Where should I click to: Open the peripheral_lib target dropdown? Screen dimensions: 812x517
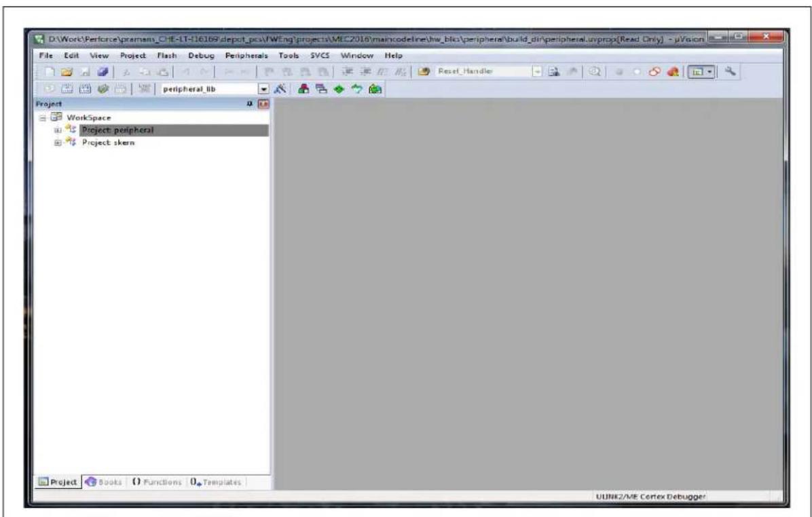(x=264, y=89)
